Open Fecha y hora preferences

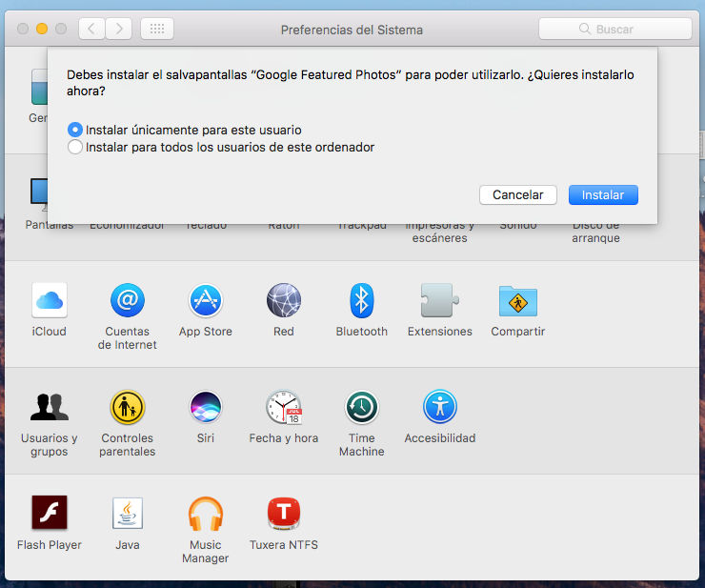[284, 407]
